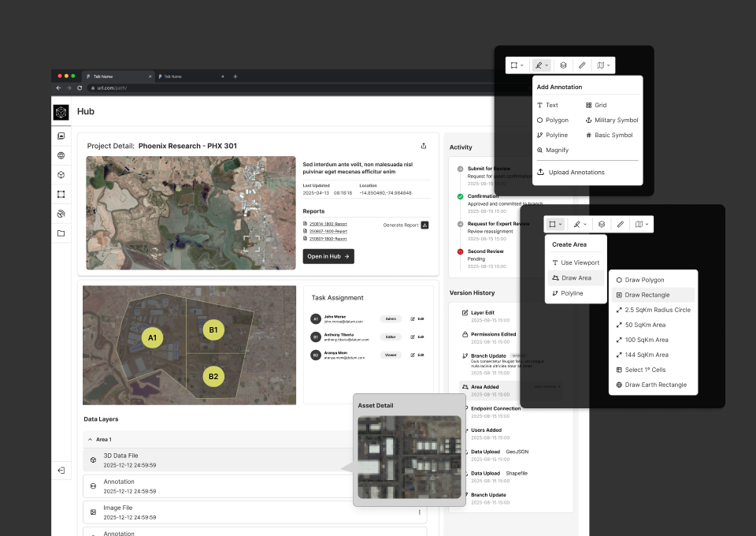Click the Asset Detail thumbnail image

[409, 457]
